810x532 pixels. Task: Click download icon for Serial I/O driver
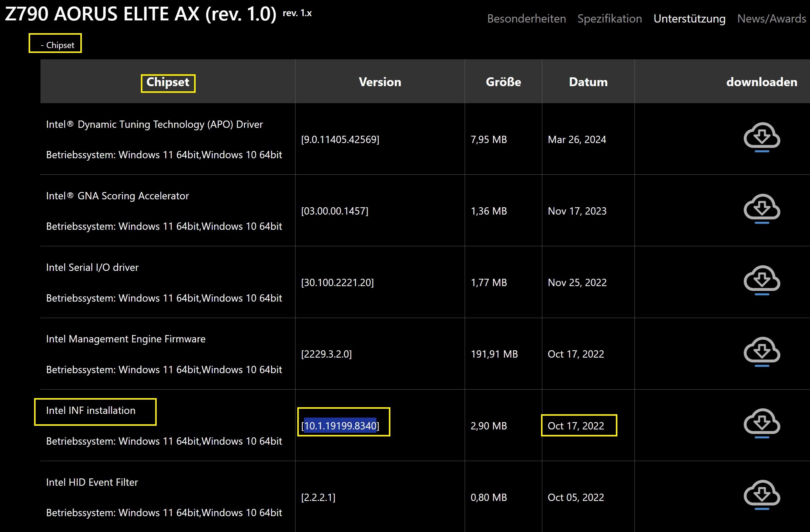click(761, 279)
